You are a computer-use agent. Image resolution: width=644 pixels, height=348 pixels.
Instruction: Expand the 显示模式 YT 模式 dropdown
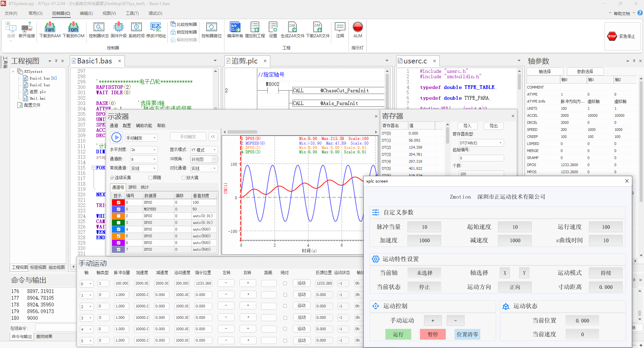pos(204,150)
